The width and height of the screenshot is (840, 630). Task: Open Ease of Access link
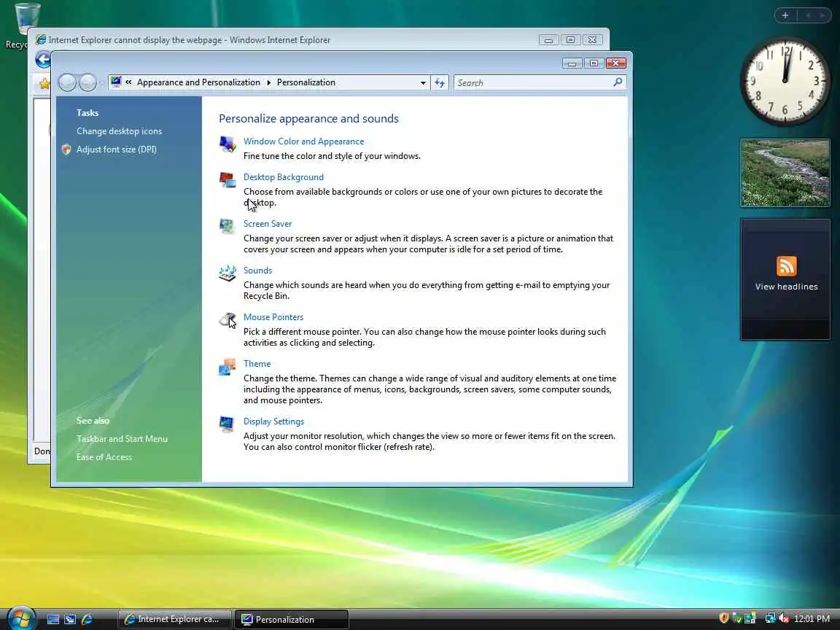click(104, 457)
